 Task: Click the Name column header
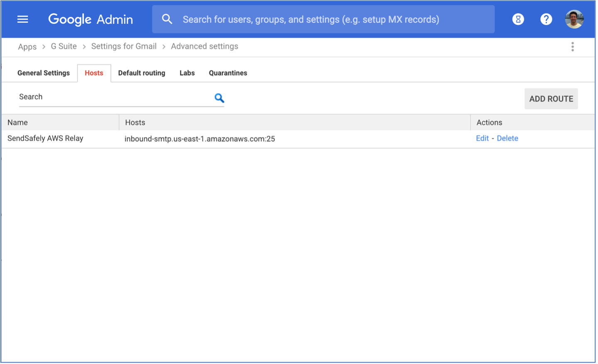[60, 123]
